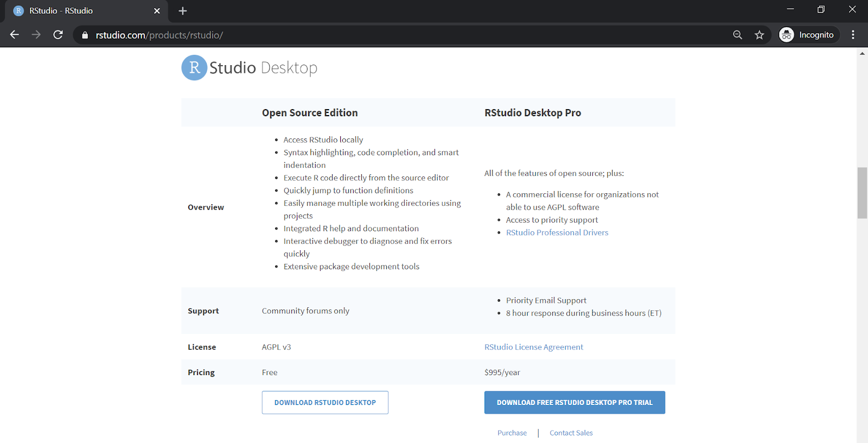
Task: Click the Open Source Edition heading
Action: (x=310, y=113)
